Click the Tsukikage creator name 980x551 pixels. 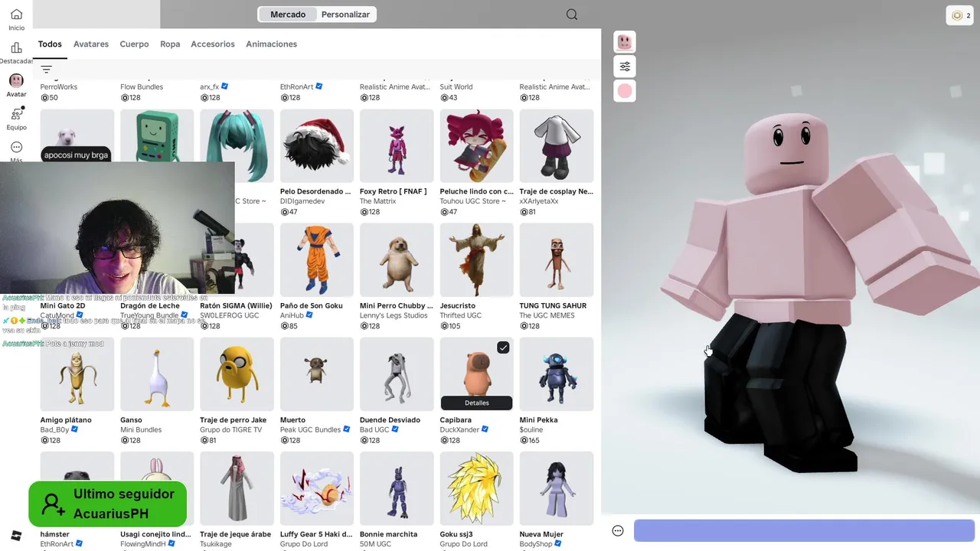pos(216,544)
